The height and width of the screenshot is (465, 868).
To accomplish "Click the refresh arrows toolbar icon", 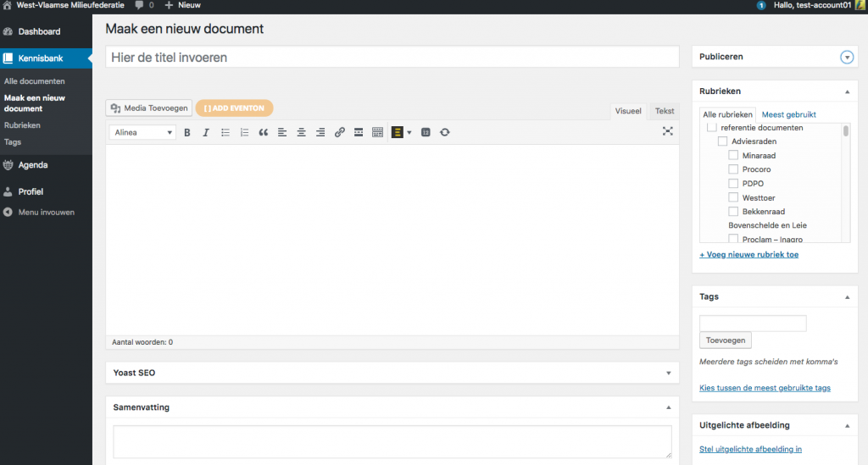I will pyautogui.click(x=444, y=133).
